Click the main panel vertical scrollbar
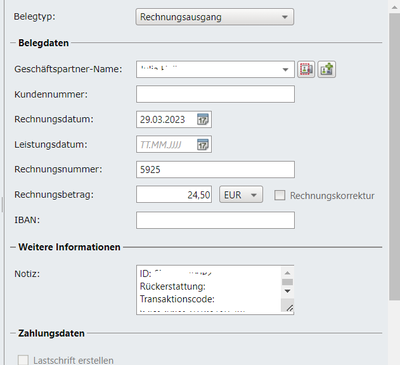The width and height of the screenshot is (400, 365). pyautogui.click(x=394, y=157)
